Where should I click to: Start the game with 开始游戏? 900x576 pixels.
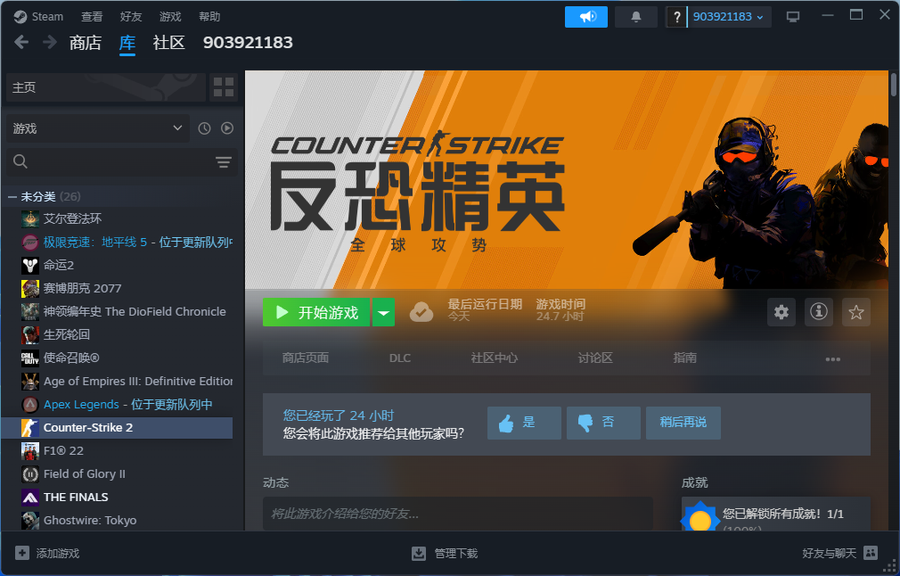point(316,313)
